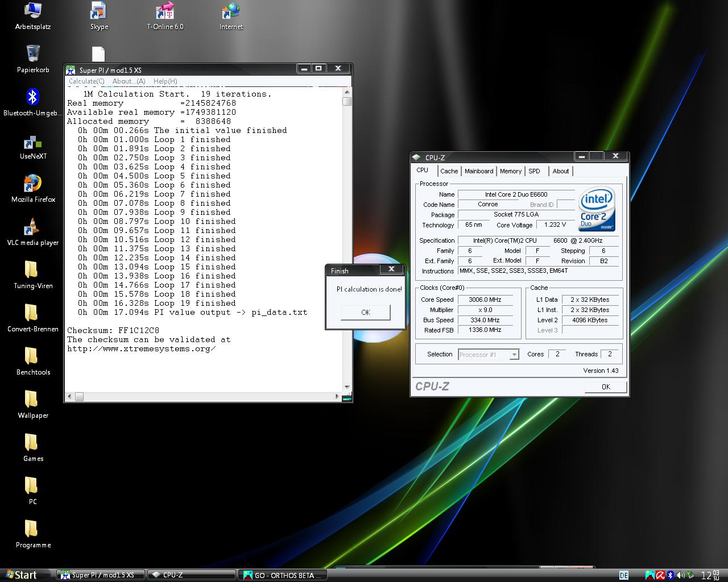Screen dimensions: 728x582
Task: Open the Calculate(C) menu in Super PI
Action: click(x=86, y=81)
